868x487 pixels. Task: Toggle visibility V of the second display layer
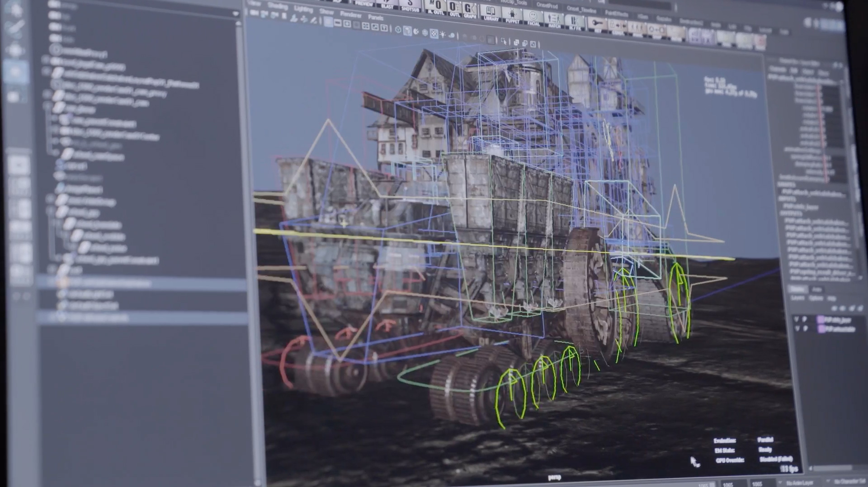797,328
